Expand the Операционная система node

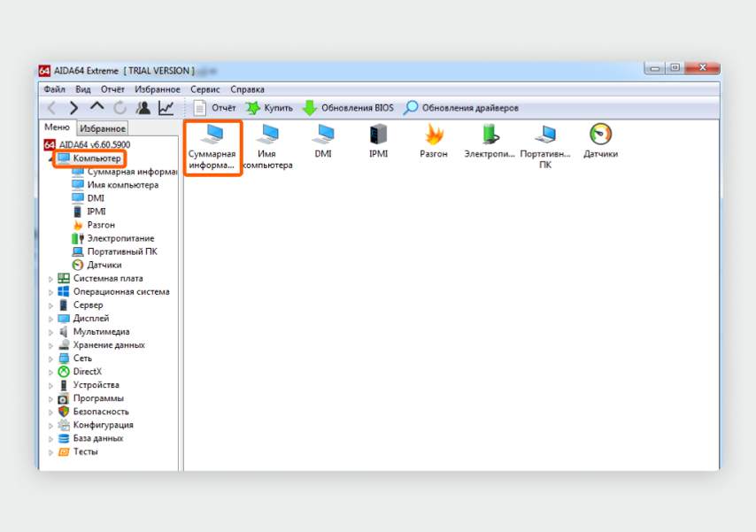[x=50, y=292]
